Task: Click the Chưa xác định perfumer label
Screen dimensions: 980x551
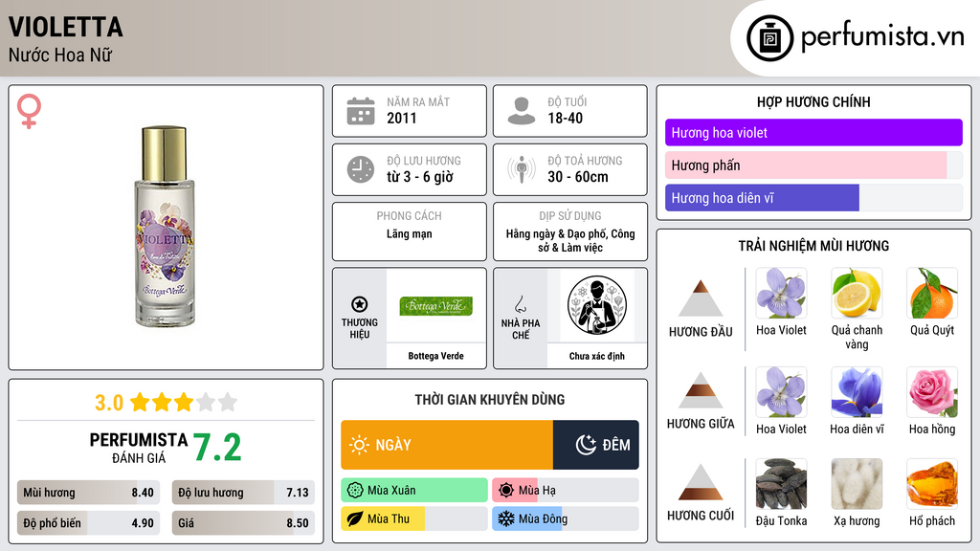Action: coord(597,356)
